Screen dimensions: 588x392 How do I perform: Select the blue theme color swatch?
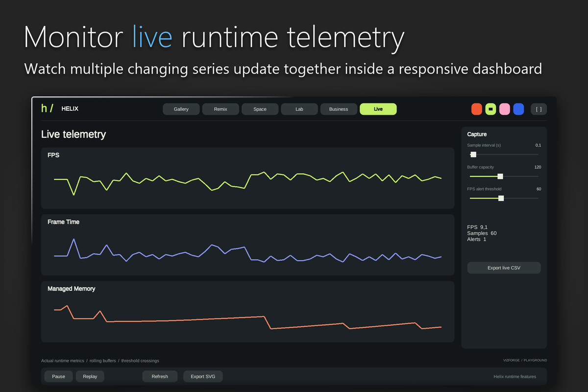518,109
